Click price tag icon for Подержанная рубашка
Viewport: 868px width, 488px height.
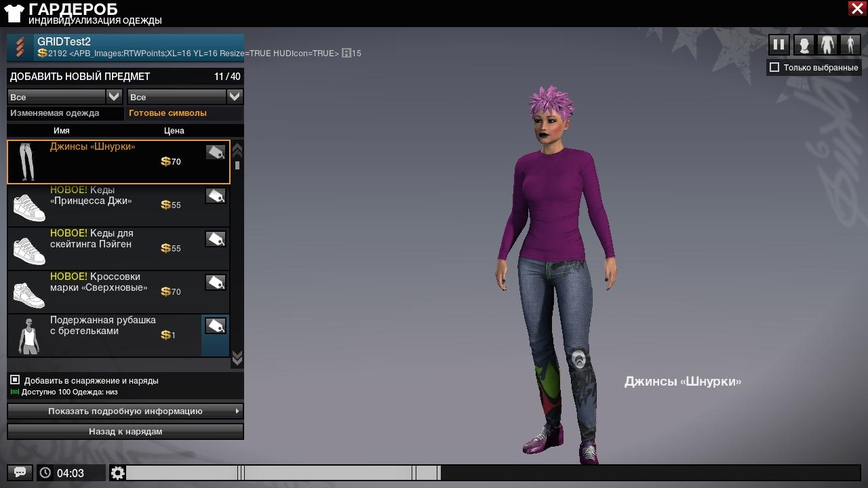tap(216, 326)
